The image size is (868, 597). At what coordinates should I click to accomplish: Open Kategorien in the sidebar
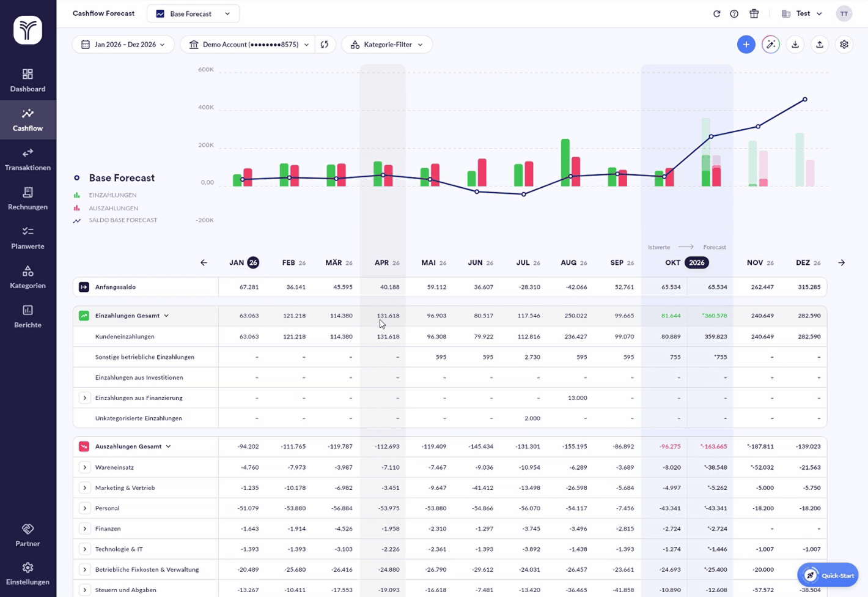(28, 277)
